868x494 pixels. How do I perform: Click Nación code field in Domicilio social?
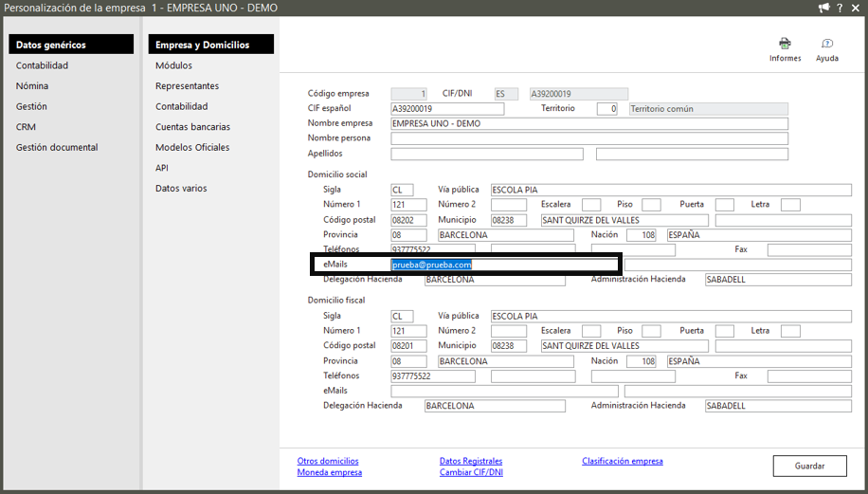point(642,235)
